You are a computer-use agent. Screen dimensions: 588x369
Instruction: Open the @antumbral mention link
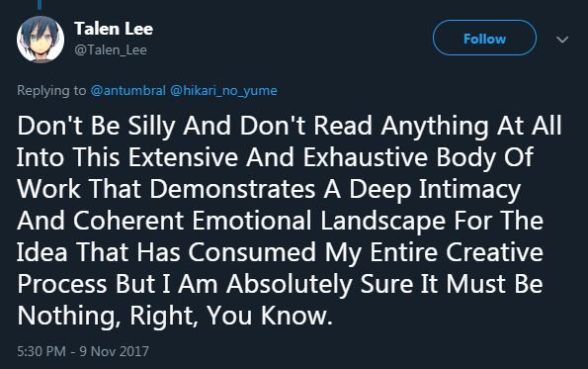(x=127, y=90)
